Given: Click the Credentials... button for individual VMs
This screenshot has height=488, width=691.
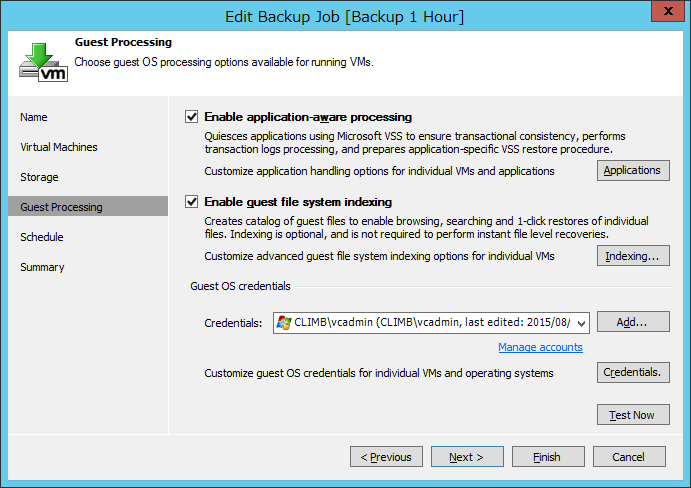Looking at the screenshot, I should click(x=633, y=373).
